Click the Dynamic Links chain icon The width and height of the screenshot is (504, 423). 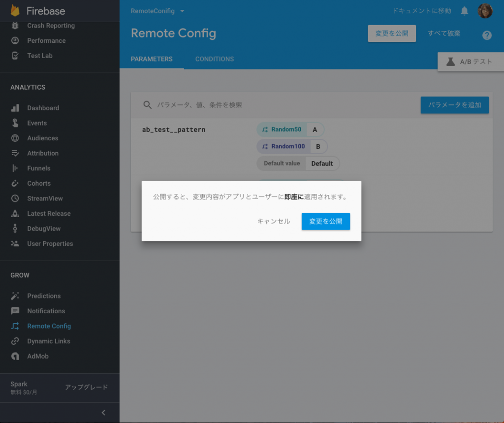(15, 341)
